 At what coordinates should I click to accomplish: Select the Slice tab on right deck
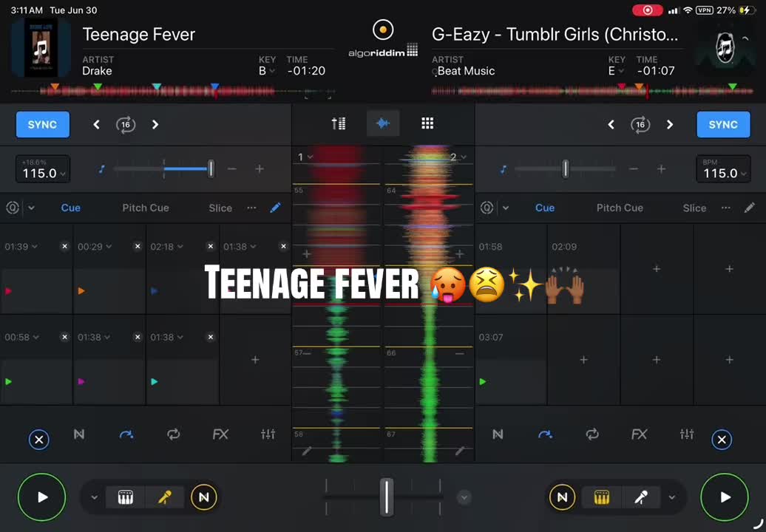point(694,208)
